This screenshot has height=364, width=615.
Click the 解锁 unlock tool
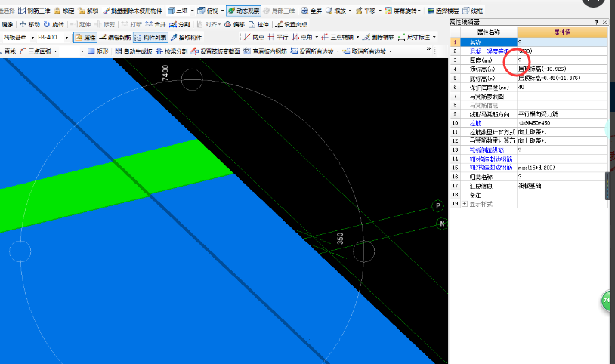pos(88,11)
